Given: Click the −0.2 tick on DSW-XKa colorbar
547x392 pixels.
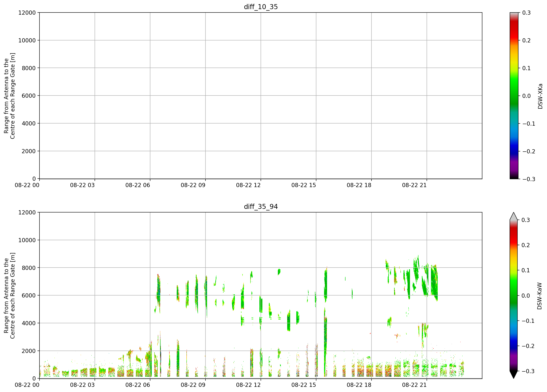Looking at the screenshot, I should (x=529, y=152).
